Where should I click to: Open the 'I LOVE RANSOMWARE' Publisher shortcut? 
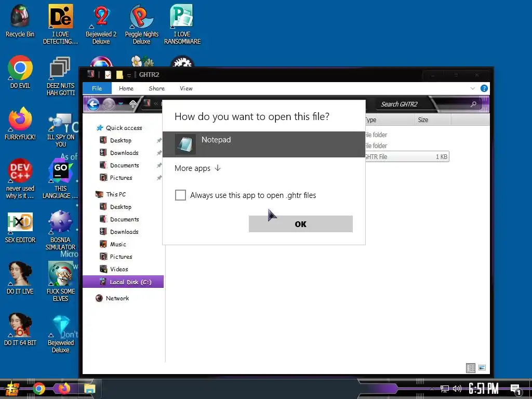182,24
